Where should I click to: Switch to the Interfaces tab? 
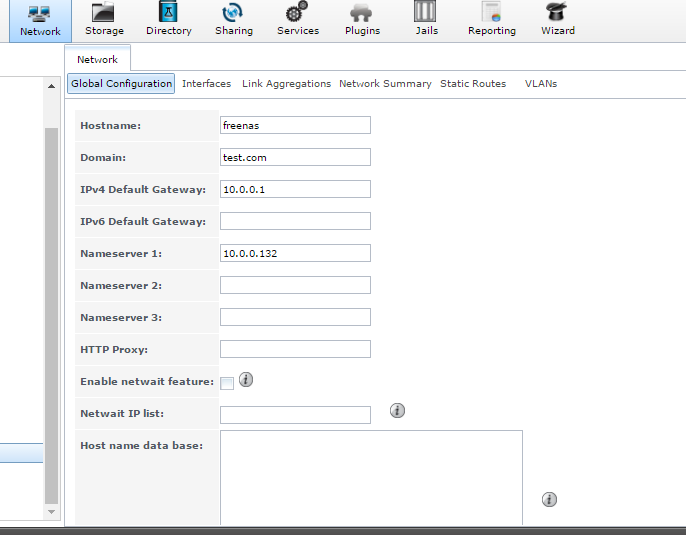pyautogui.click(x=206, y=84)
